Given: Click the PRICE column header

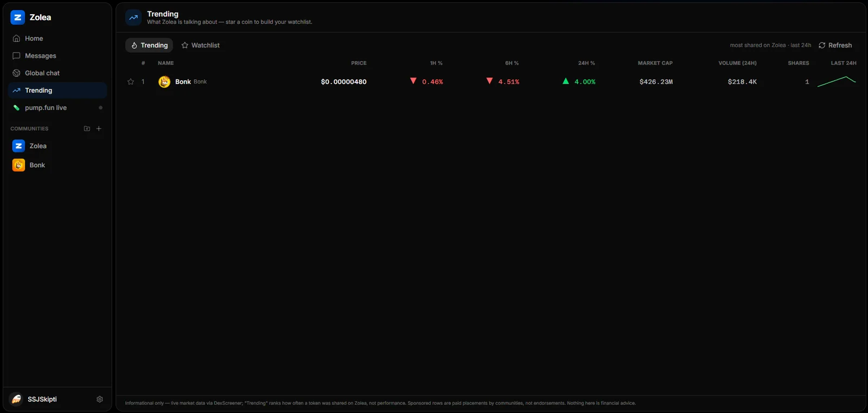Looking at the screenshot, I should (359, 63).
